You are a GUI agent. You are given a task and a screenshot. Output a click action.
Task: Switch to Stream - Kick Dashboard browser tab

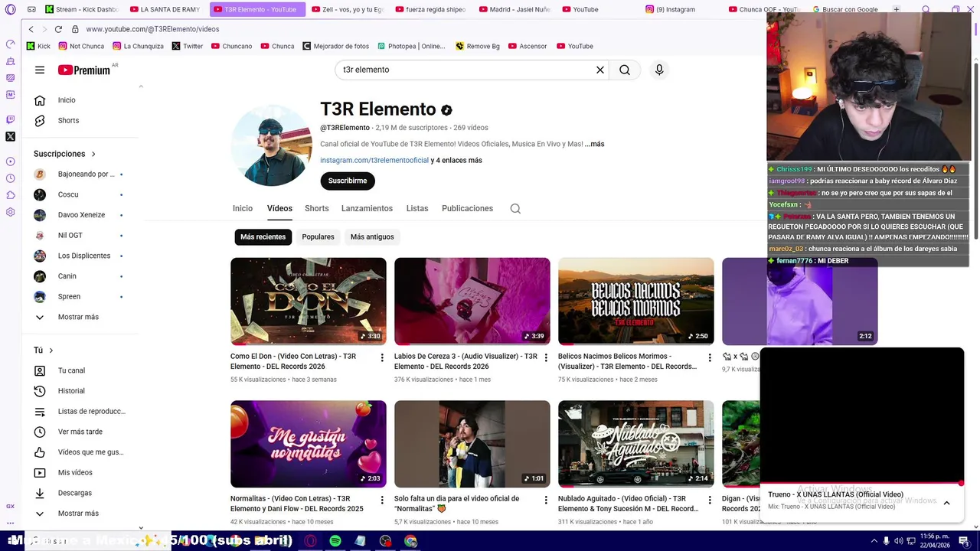tap(82, 9)
